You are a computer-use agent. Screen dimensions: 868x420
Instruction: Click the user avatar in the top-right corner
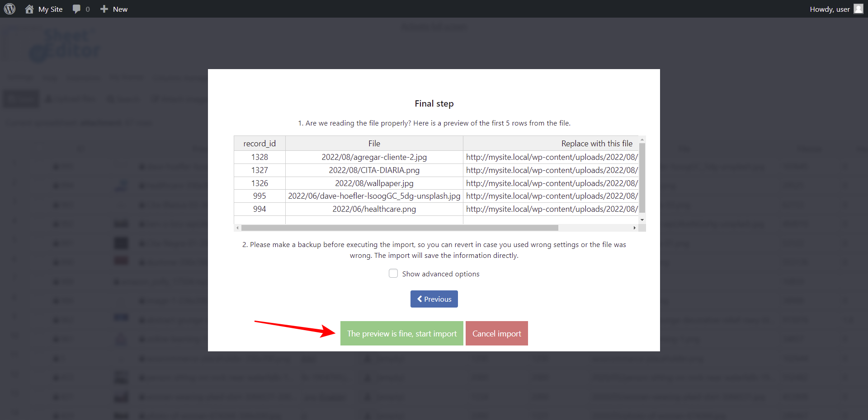(859, 9)
